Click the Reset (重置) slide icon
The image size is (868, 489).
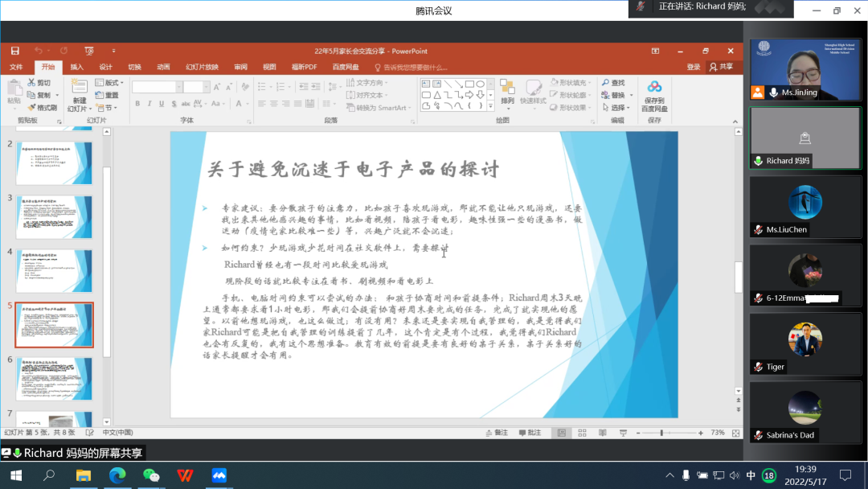click(100, 95)
